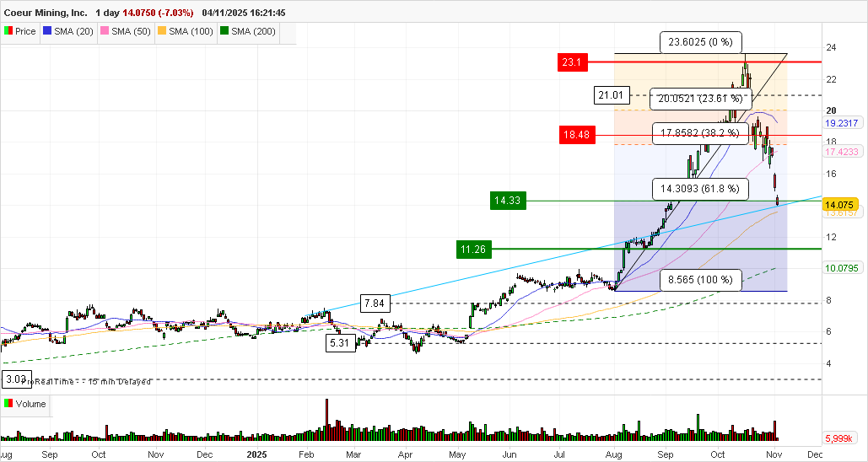Click the Feb label on time axis

[x=306, y=454]
